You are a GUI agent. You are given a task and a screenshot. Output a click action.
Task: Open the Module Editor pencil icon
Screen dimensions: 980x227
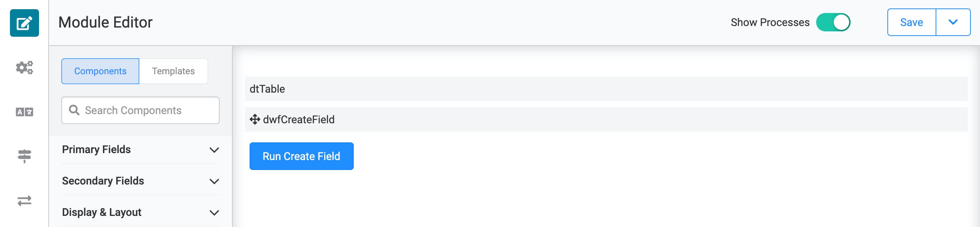pos(24,23)
